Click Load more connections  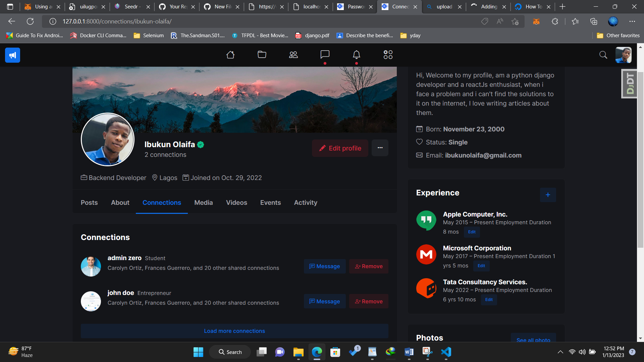(x=234, y=331)
